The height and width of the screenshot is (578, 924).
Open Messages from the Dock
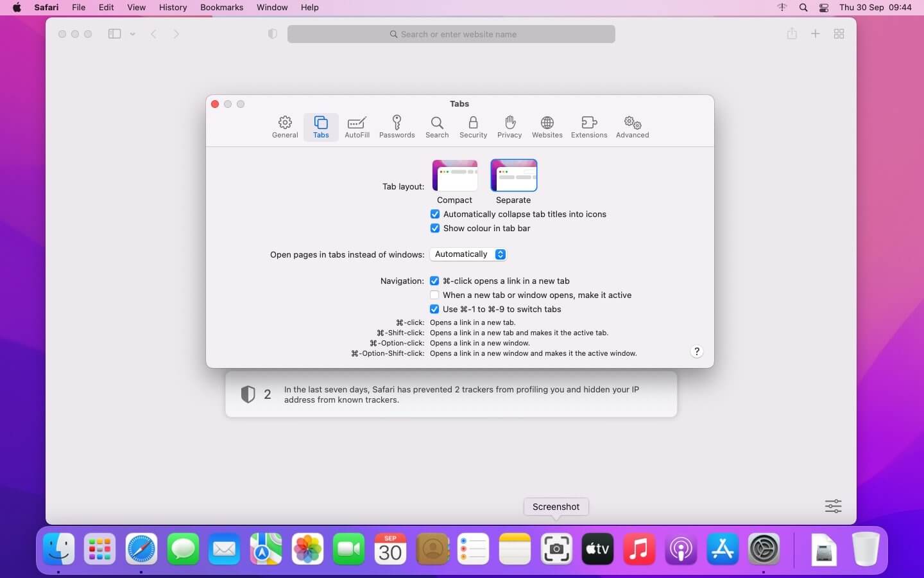click(x=183, y=549)
